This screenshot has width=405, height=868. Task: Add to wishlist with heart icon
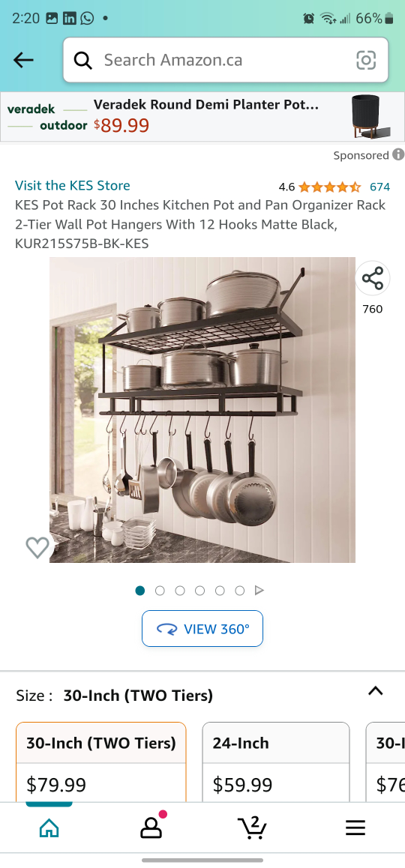coord(37,547)
